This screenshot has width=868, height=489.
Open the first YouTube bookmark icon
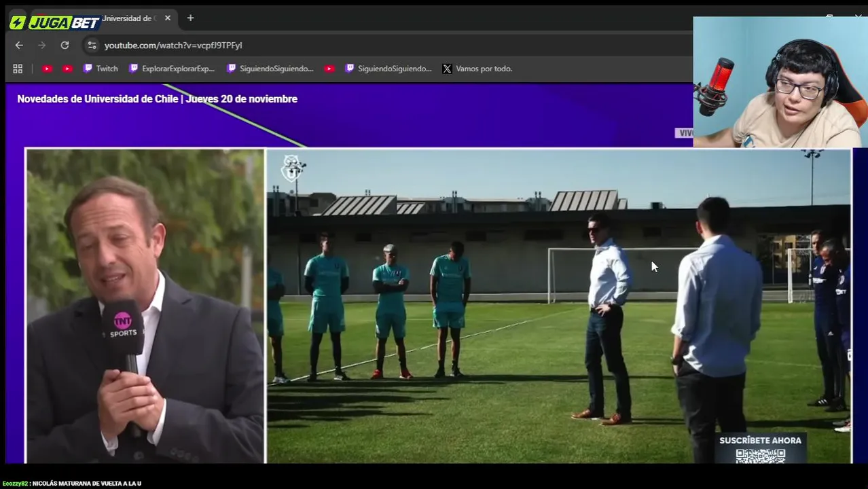(47, 69)
